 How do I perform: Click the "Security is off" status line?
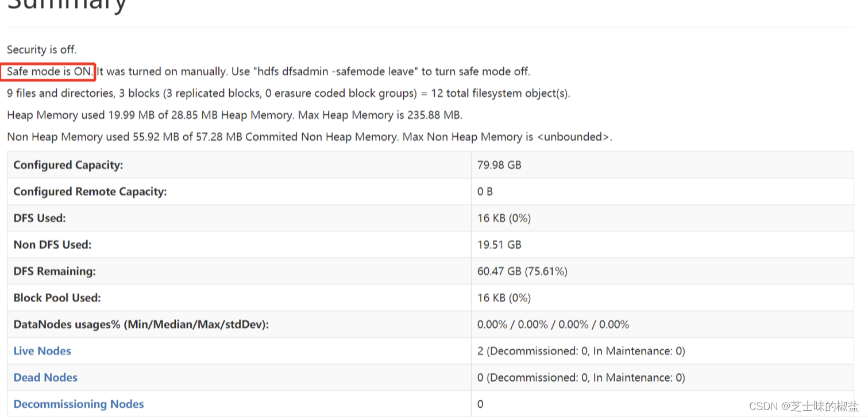[x=41, y=50]
